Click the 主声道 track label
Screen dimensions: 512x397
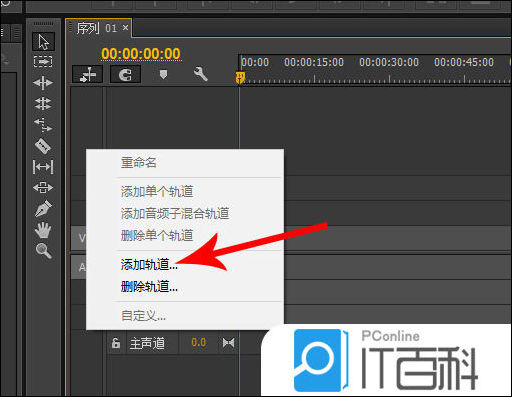147,343
